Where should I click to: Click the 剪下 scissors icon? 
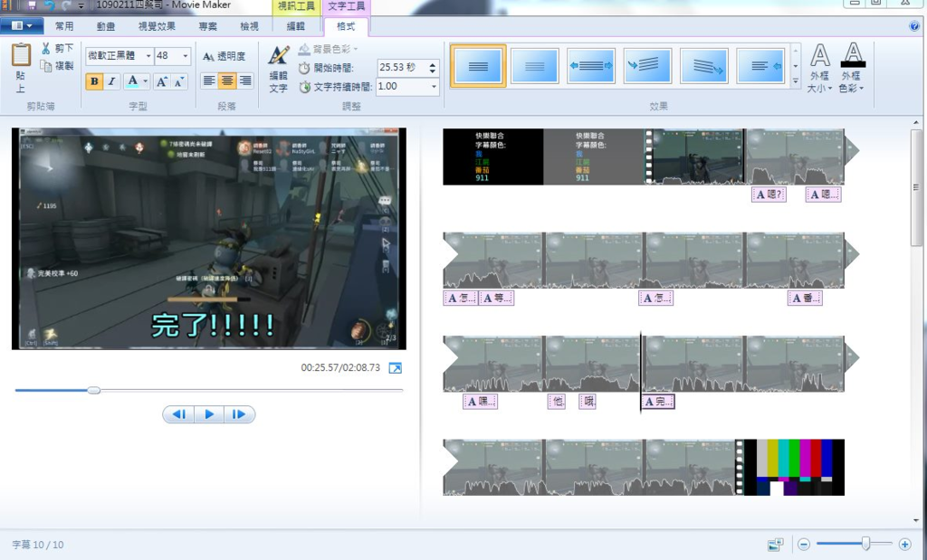(45, 49)
